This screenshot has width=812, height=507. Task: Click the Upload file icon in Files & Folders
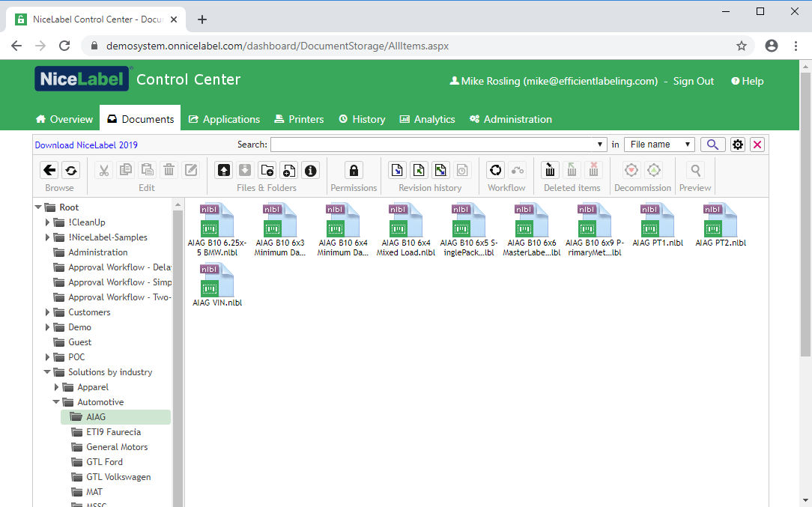click(224, 170)
